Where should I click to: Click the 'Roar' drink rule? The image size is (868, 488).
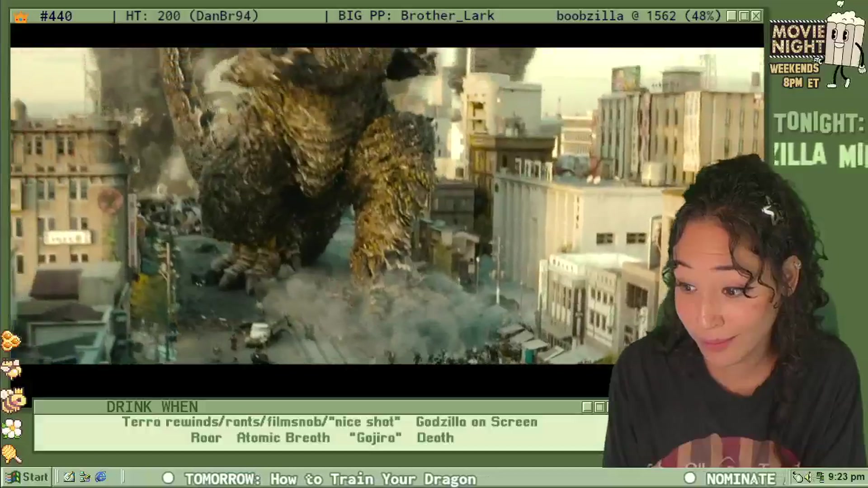(x=206, y=437)
